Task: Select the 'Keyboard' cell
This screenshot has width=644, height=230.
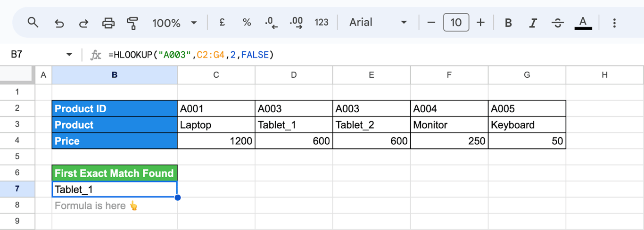Action: (x=527, y=124)
